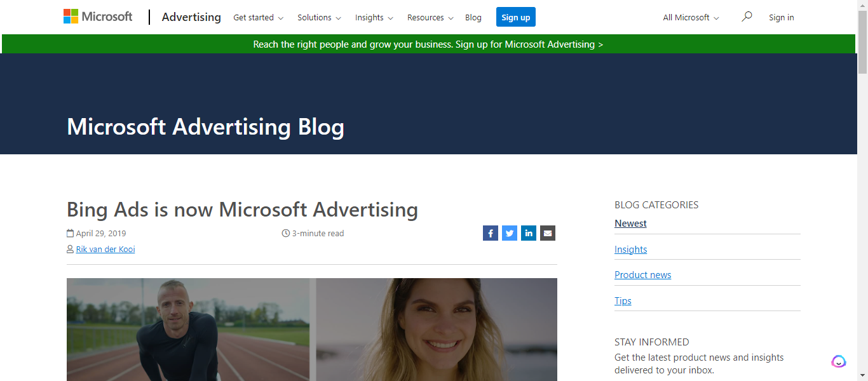This screenshot has height=381, width=868.
Task: Expand the Get started menu
Action: point(259,17)
